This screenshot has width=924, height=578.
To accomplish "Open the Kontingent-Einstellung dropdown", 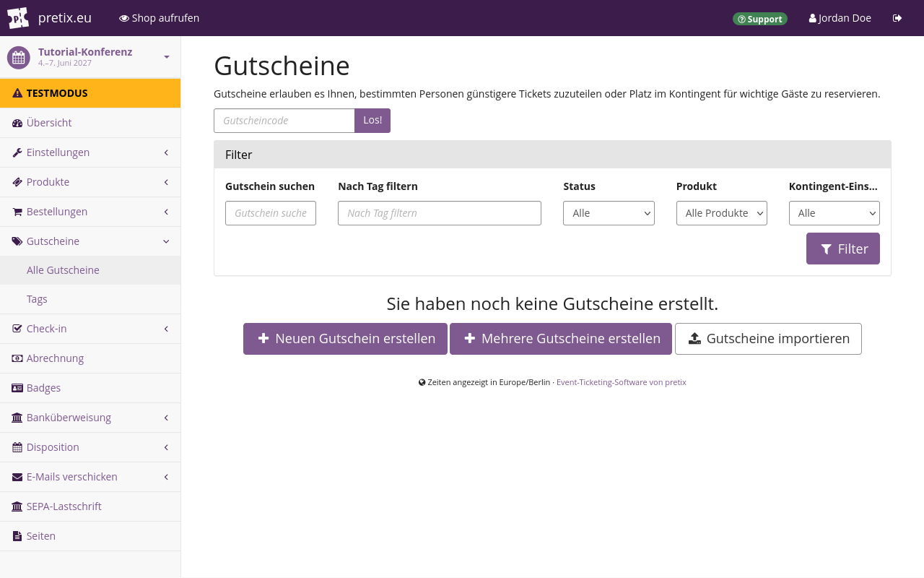I will point(834,213).
